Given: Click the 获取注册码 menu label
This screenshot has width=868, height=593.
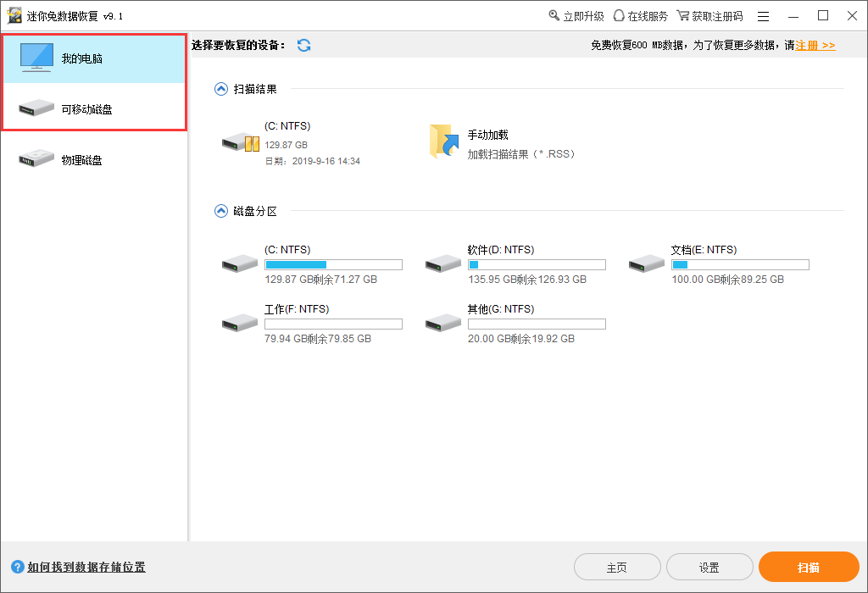Looking at the screenshot, I should (717, 17).
